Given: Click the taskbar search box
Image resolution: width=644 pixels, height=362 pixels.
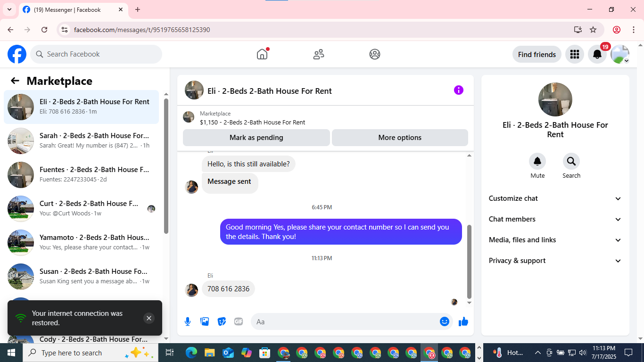Looking at the screenshot, I should 90,353.
